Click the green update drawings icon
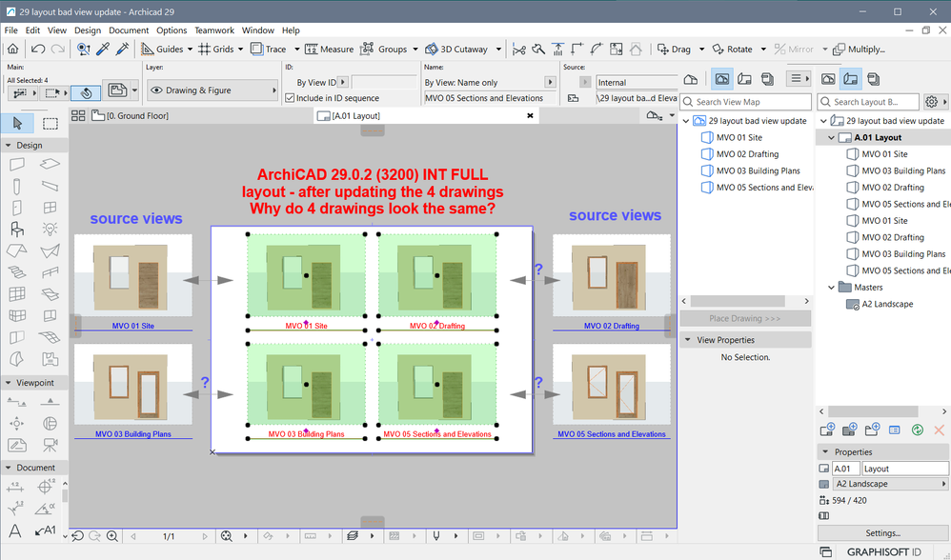Viewport: 951px width, 560px height. [x=917, y=430]
